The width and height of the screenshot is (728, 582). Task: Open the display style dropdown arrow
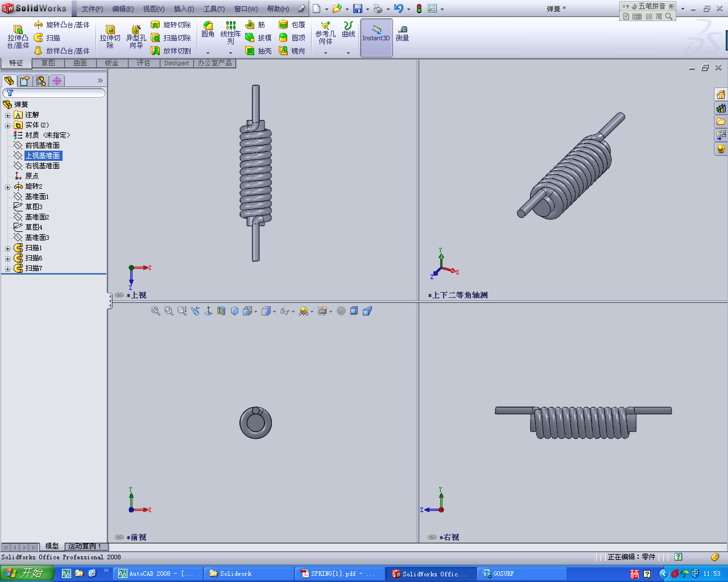[274, 311]
